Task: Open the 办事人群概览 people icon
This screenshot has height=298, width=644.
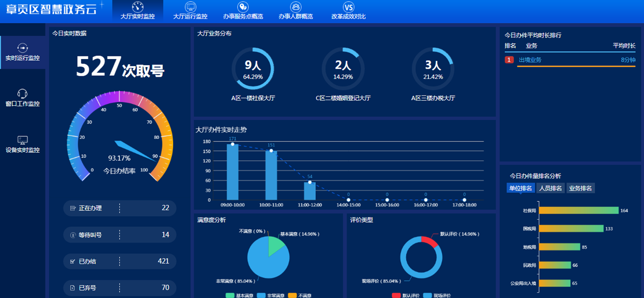Action: point(296,7)
